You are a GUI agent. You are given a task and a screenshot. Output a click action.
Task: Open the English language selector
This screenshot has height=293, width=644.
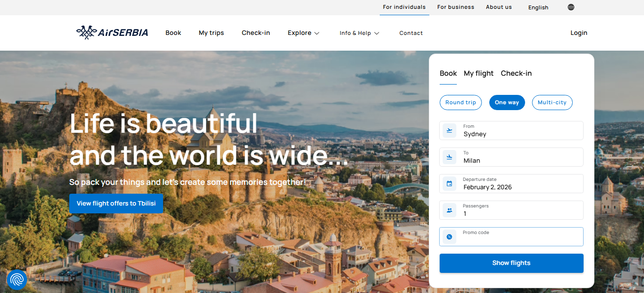(538, 7)
